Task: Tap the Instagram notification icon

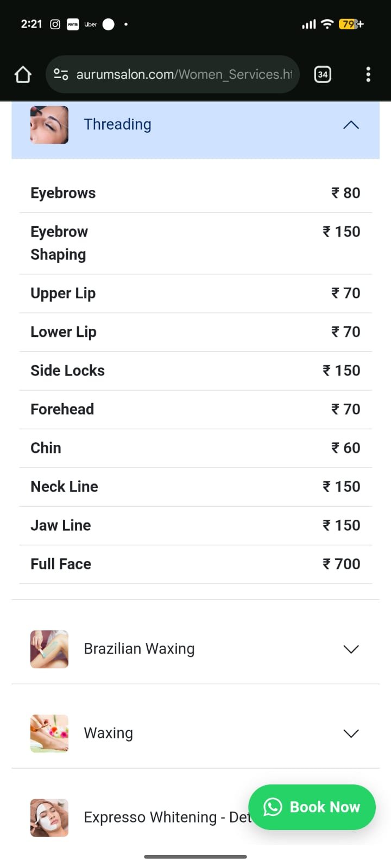Action: point(55,24)
